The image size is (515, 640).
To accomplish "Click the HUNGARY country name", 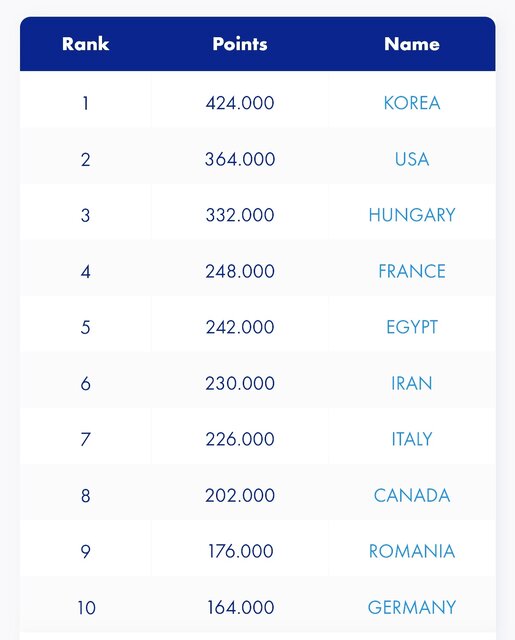I will (412, 215).
